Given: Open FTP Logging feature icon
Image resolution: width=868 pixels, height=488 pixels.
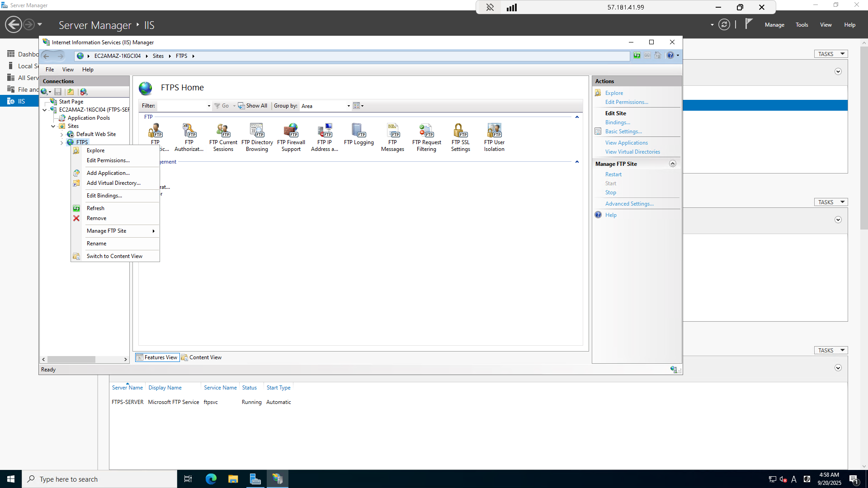Looking at the screenshot, I should 359,131.
